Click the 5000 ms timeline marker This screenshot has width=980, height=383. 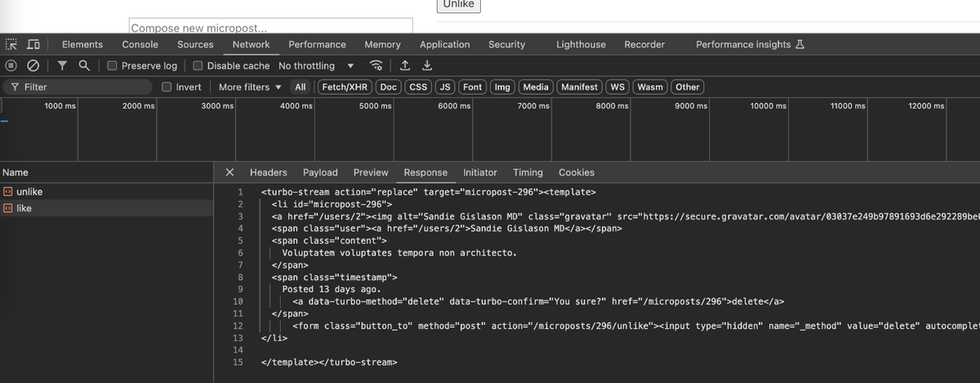374,106
